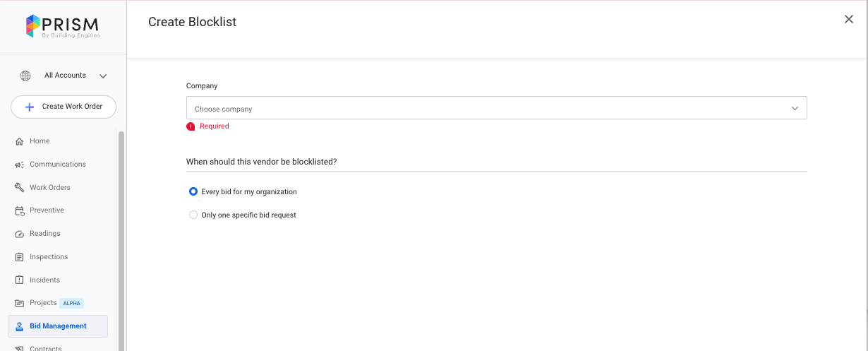Click the globe icon beside All Accounts

click(x=25, y=76)
